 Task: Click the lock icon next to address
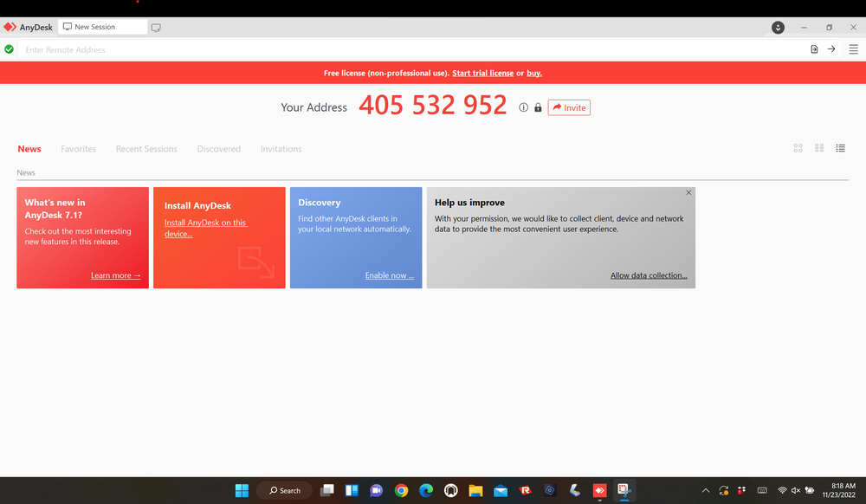click(538, 108)
